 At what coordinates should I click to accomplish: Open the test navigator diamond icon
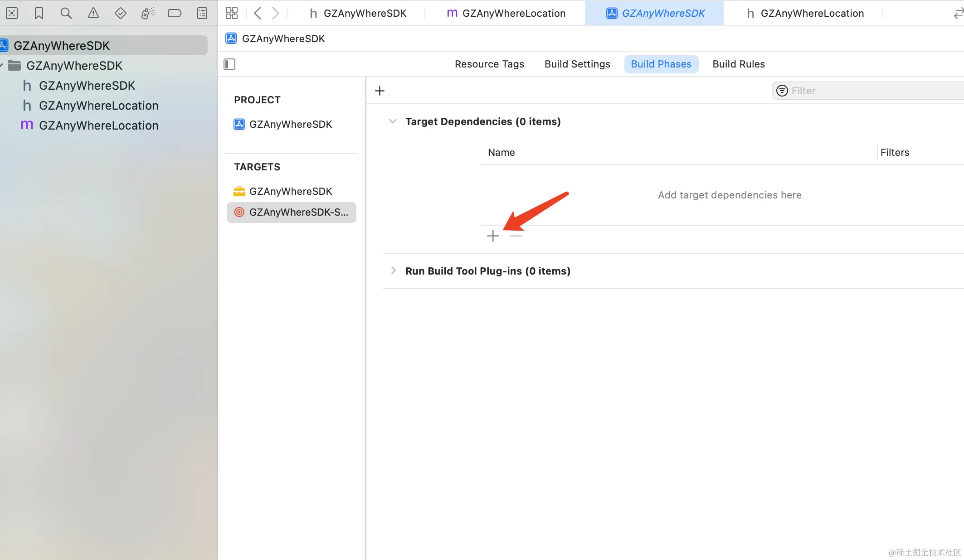(121, 13)
